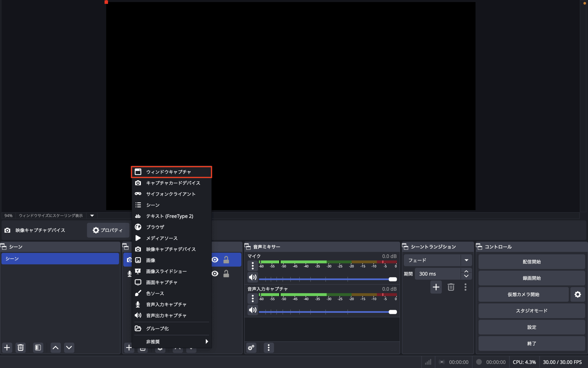Open scene filters icon in Scenes panel
Image resolution: width=588 pixels, height=368 pixels.
point(38,348)
